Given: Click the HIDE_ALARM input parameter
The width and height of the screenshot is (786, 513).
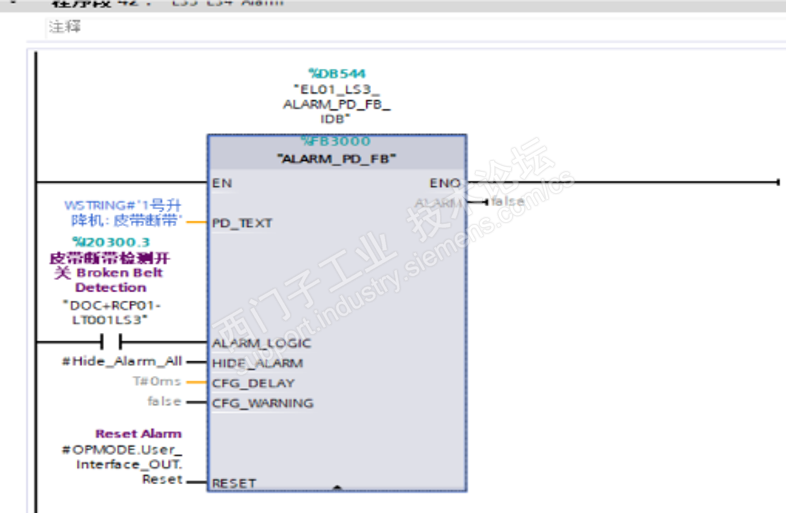Looking at the screenshot, I should (x=257, y=363).
